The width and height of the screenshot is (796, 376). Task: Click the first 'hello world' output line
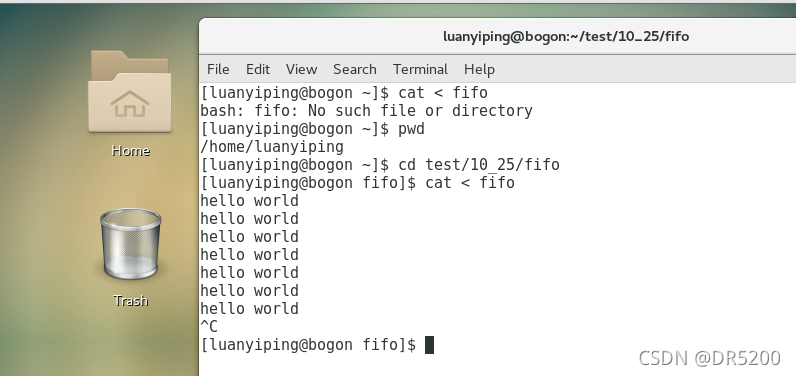pos(249,201)
